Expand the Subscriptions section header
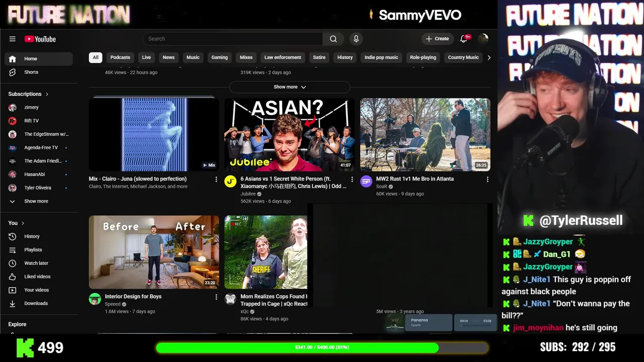This screenshot has height=362, width=644. tap(28, 94)
